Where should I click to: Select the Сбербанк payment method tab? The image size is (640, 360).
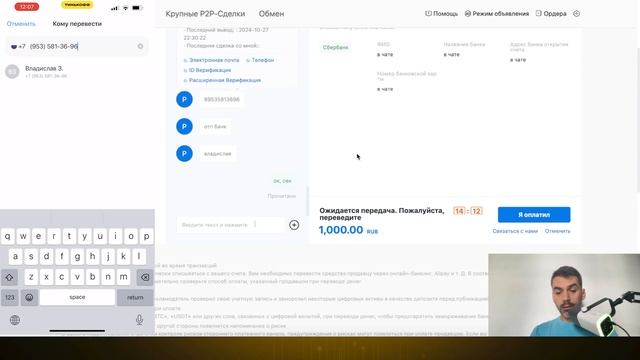[336, 47]
